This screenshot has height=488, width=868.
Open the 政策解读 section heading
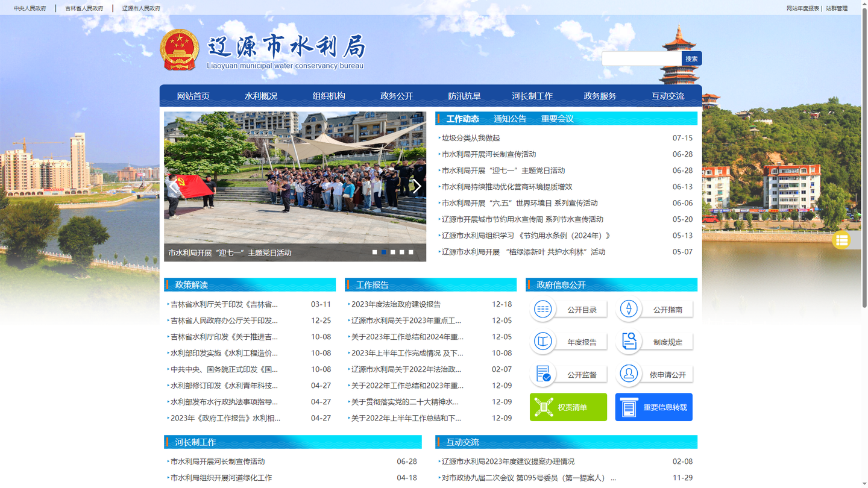click(x=191, y=285)
